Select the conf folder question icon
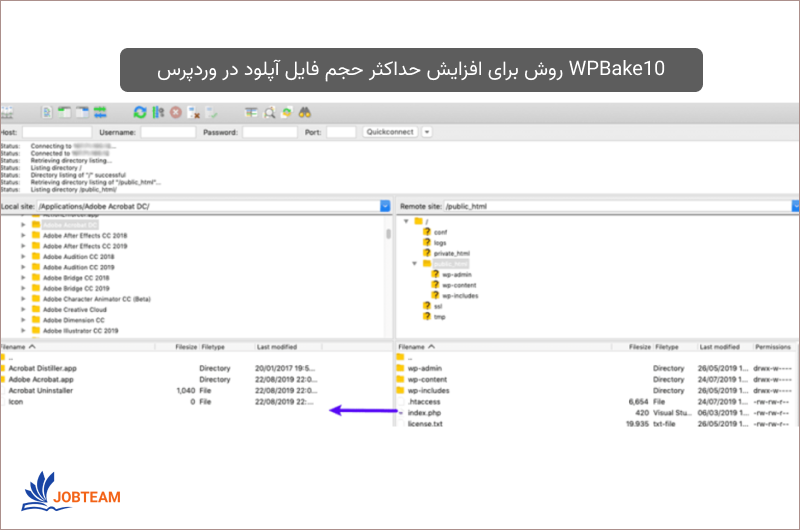This screenshot has width=800, height=530. tap(427, 232)
